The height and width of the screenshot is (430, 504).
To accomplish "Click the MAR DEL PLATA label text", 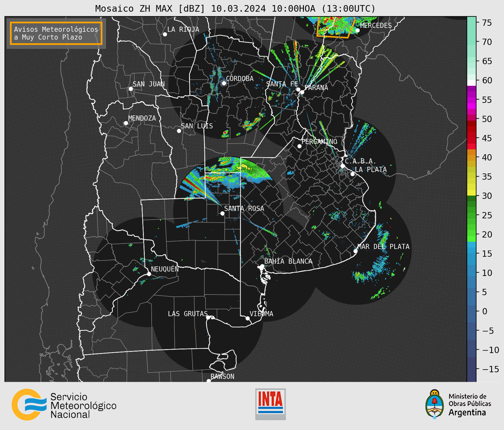I will (383, 247).
